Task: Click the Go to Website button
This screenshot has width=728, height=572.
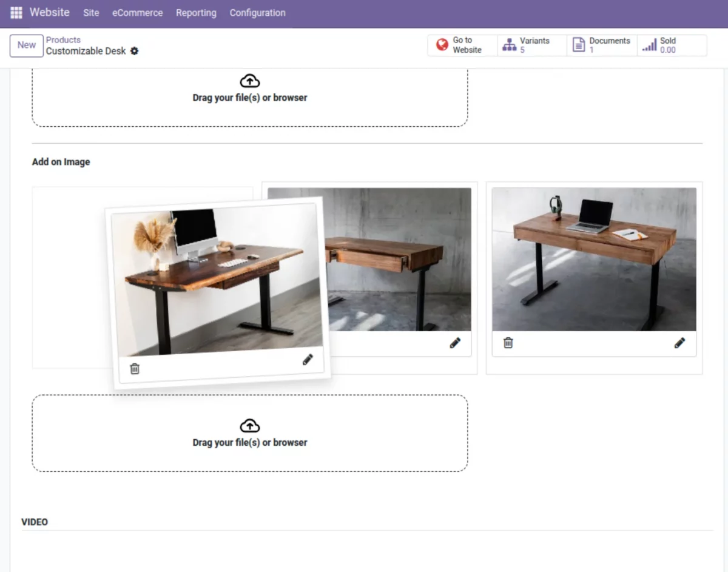Action: coord(462,45)
